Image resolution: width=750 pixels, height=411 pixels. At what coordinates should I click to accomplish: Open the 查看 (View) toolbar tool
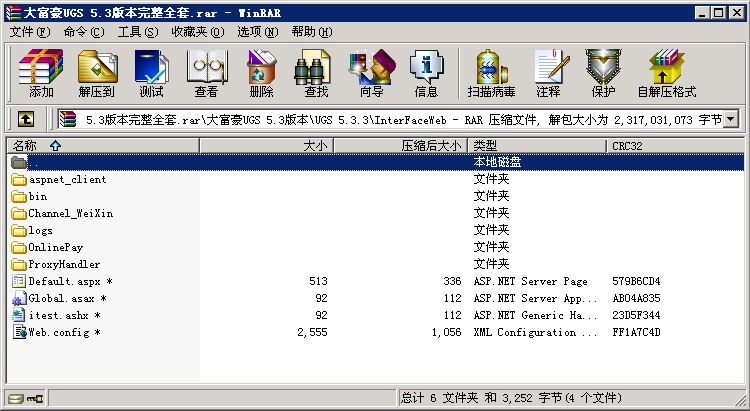[206, 73]
